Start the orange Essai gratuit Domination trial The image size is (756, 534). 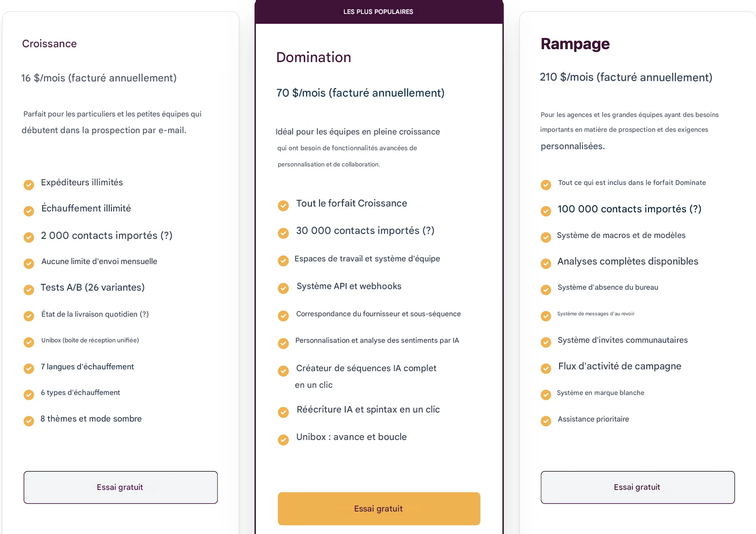click(379, 508)
